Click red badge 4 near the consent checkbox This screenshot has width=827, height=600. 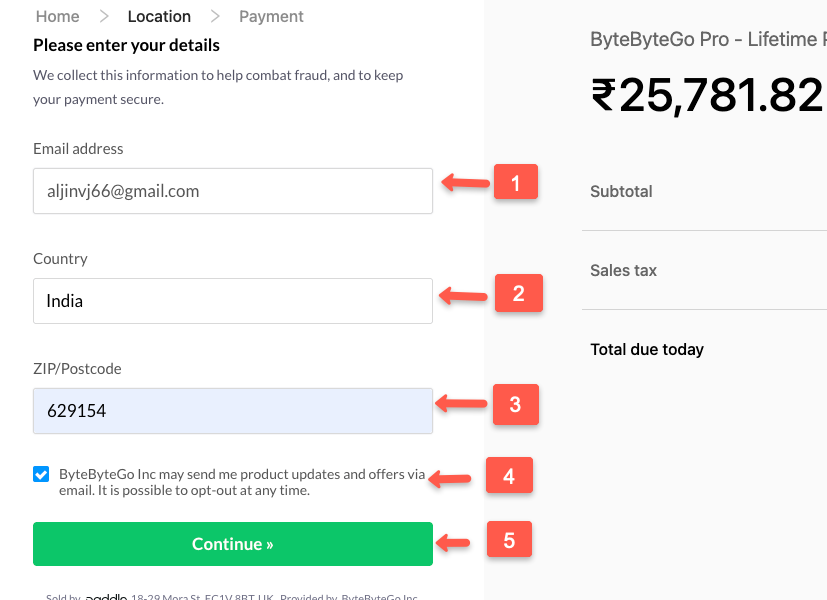point(509,476)
